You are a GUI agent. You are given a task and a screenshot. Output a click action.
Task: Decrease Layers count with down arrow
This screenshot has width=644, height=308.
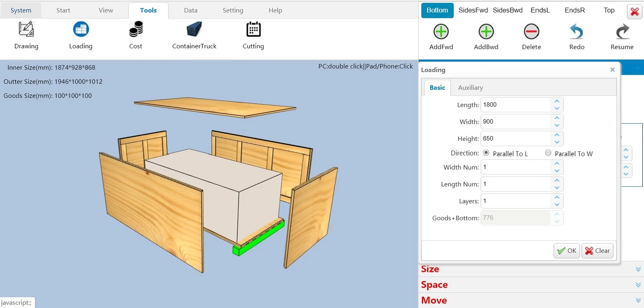pyautogui.click(x=557, y=205)
